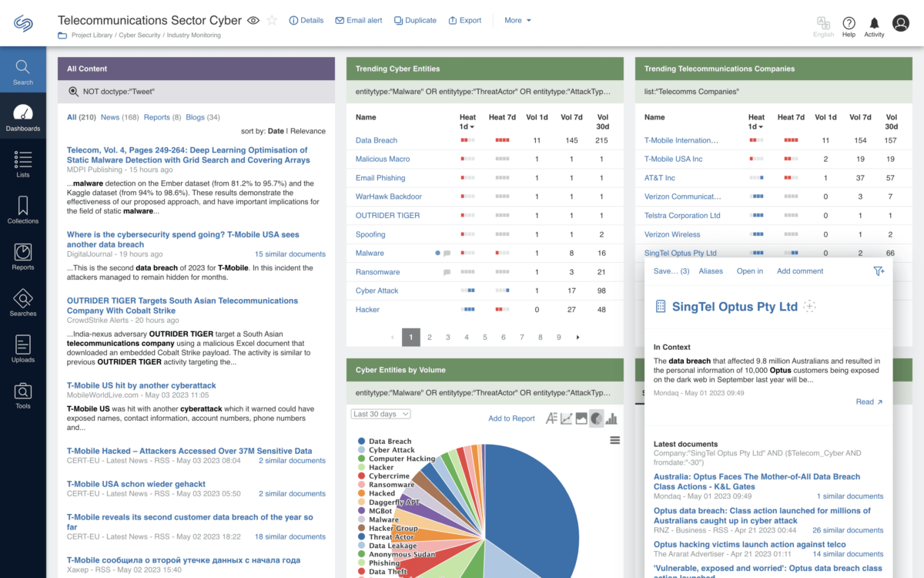
Task: Open 'OUTRIDER TIGER' entity in table
Action: pos(387,216)
